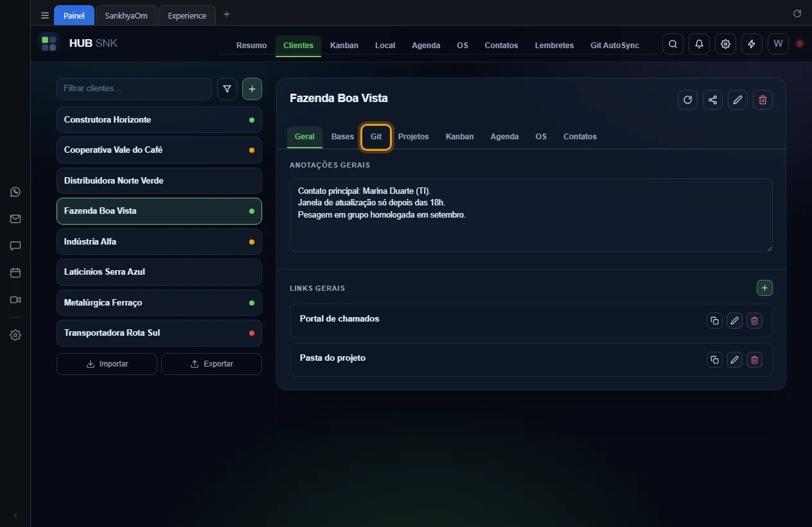Open the video camera icon in the left sidebar
Image resolution: width=812 pixels, height=527 pixels.
point(15,300)
